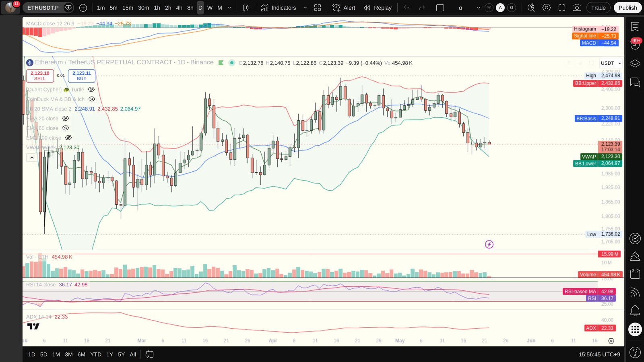Enter fullscreen mode via the corner-brackets icon
The image size is (644, 362).
click(x=562, y=8)
